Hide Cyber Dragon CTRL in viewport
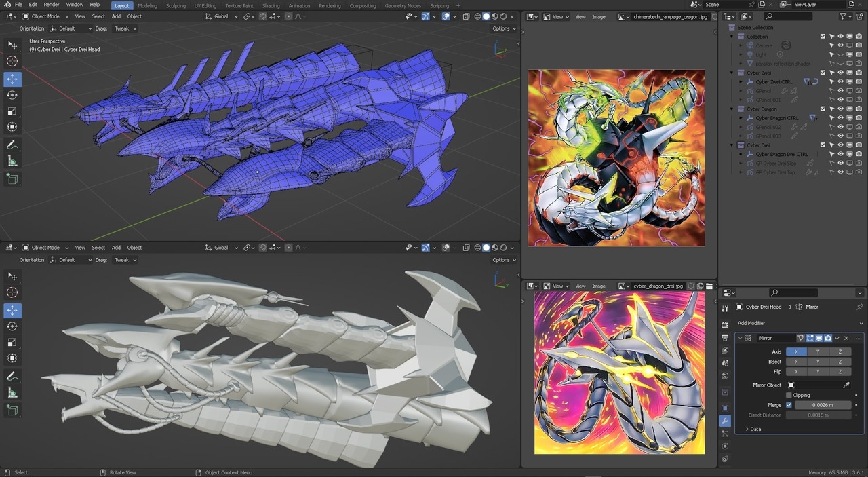 click(840, 118)
